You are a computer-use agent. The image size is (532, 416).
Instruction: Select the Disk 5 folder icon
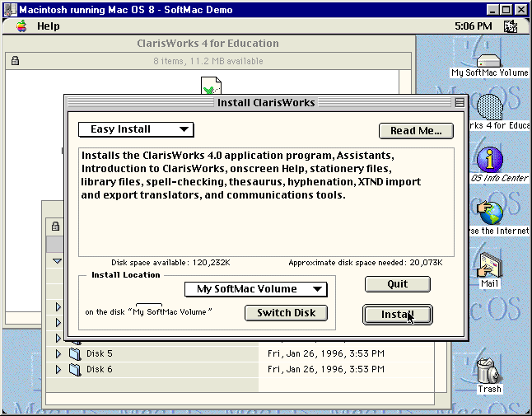click(x=75, y=354)
